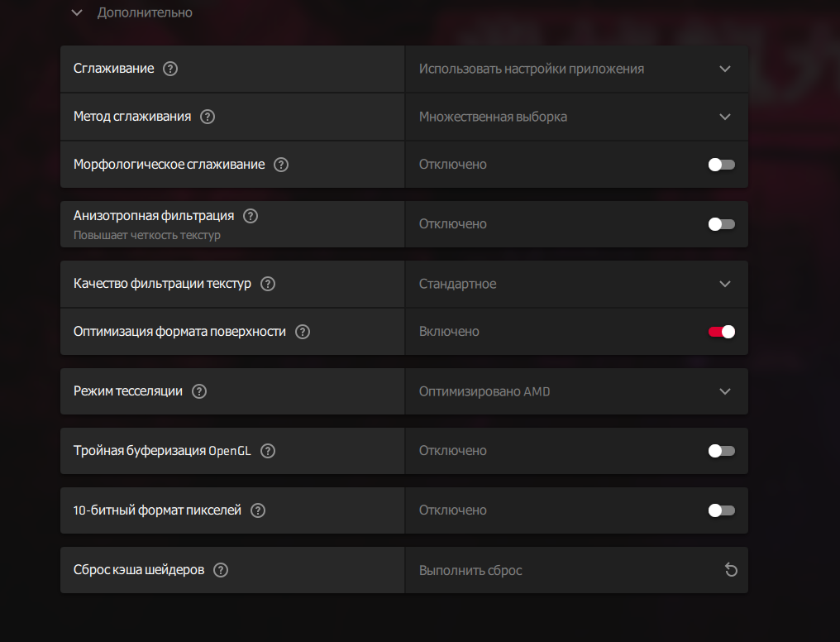Toggle 10-битный формат пикселей on

pos(721,510)
